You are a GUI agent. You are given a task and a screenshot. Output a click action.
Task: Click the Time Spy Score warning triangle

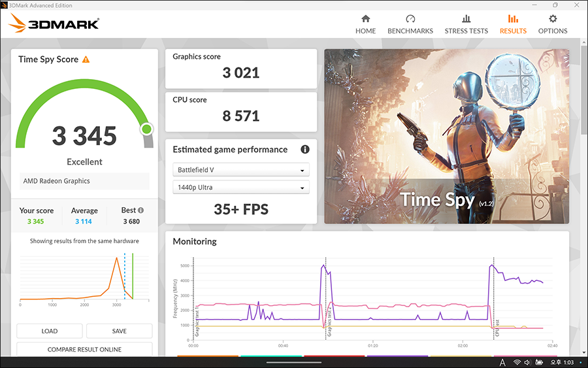point(86,59)
